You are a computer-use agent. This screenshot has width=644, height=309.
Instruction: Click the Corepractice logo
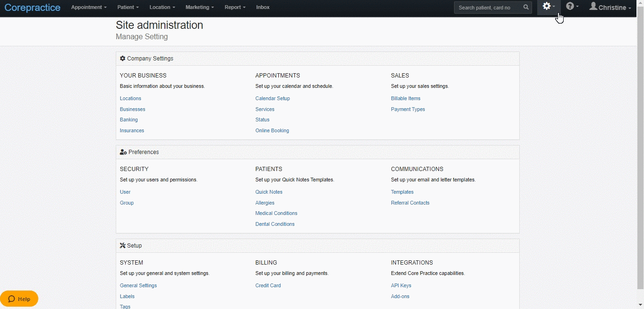(33, 8)
